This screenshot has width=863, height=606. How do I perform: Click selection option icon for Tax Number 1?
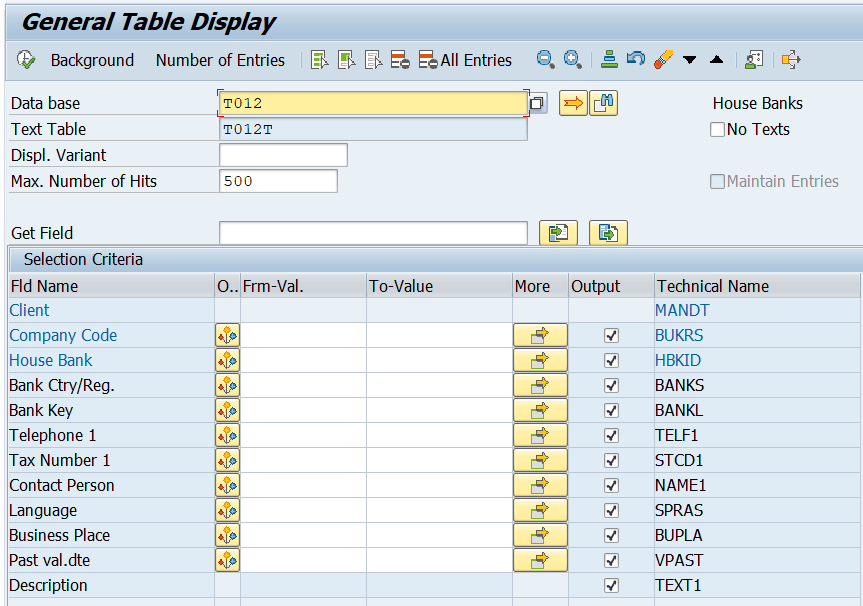click(x=227, y=461)
